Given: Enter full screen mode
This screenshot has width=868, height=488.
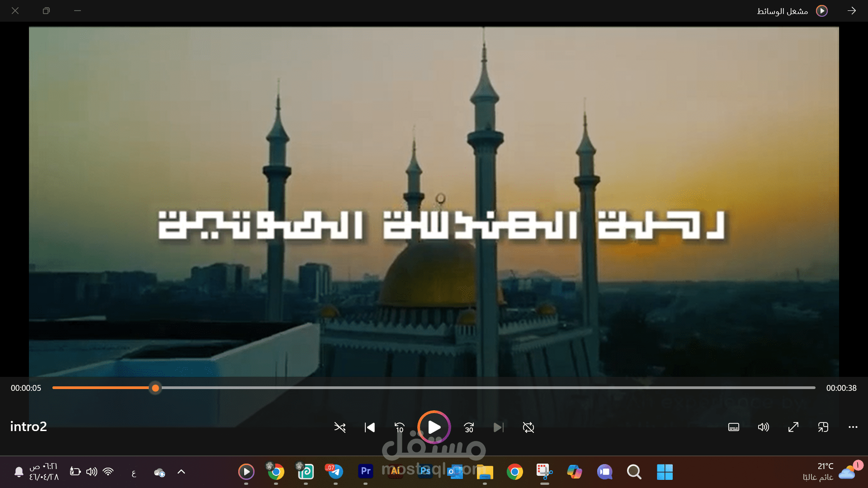Looking at the screenshot, I should click(793, 427).
